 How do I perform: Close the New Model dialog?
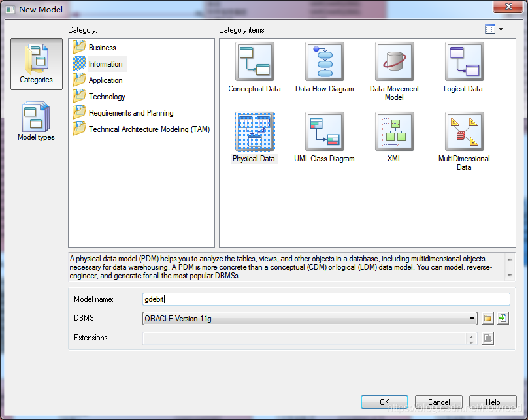[508, 7]
